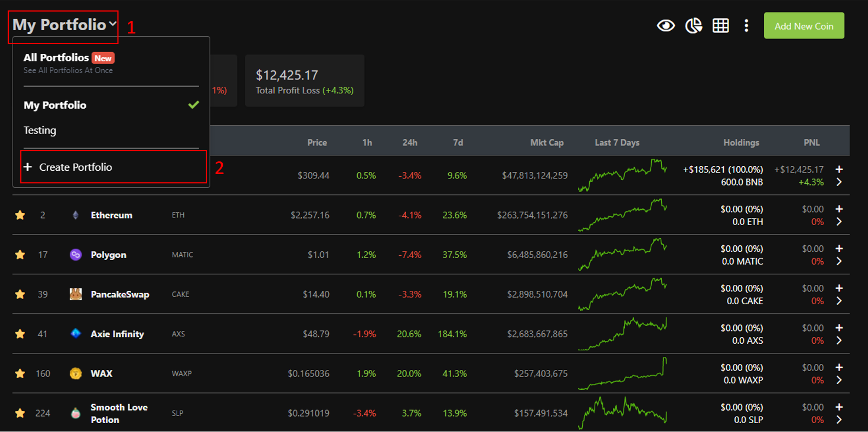
Task: Click the WAX coin logo
Action: [x=76, y=373]
